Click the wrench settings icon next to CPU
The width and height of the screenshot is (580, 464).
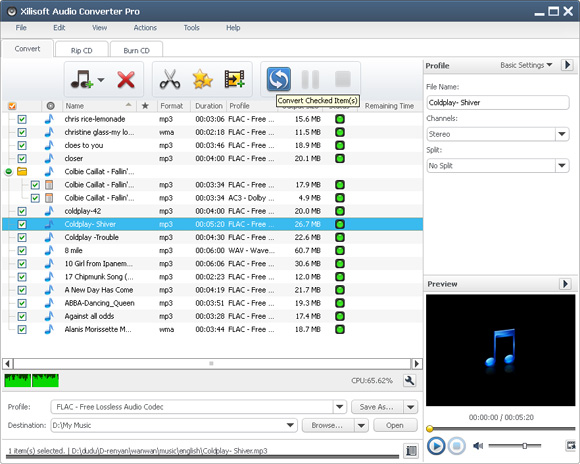point(409,380)
